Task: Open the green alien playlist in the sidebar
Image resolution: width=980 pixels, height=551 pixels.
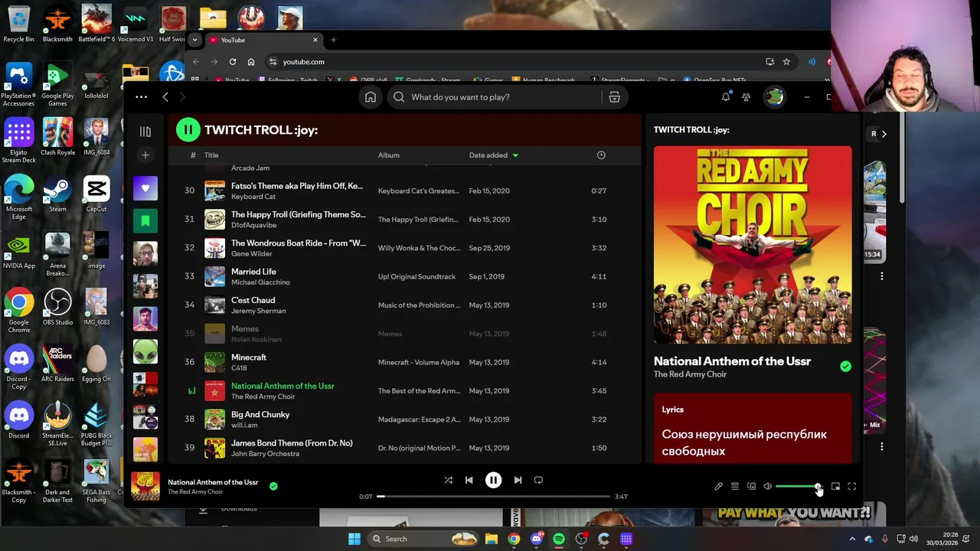Action: tap(145, 352)
